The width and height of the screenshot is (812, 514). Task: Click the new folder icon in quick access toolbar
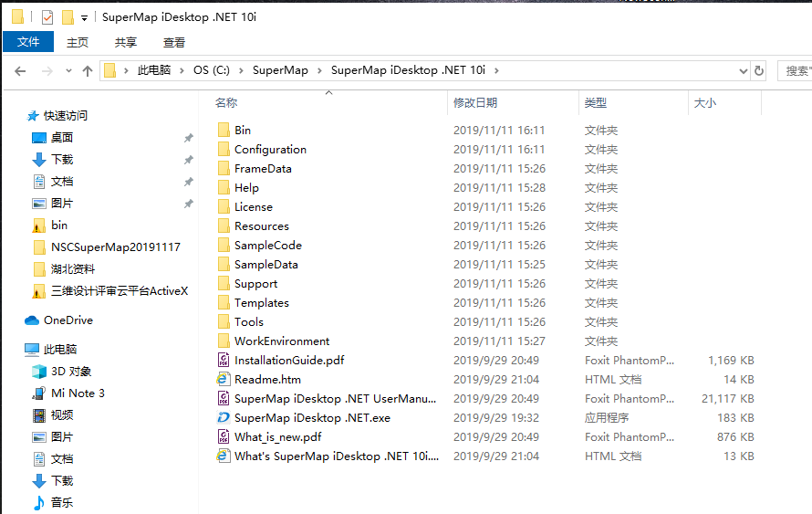[68, 17]
